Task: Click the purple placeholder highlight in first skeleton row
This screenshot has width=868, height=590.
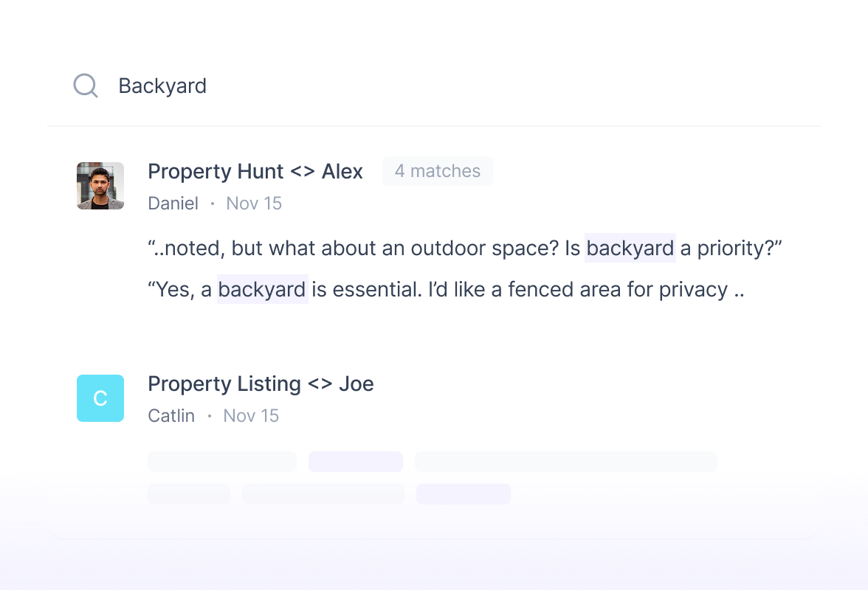Action: (x=356, y=462)
